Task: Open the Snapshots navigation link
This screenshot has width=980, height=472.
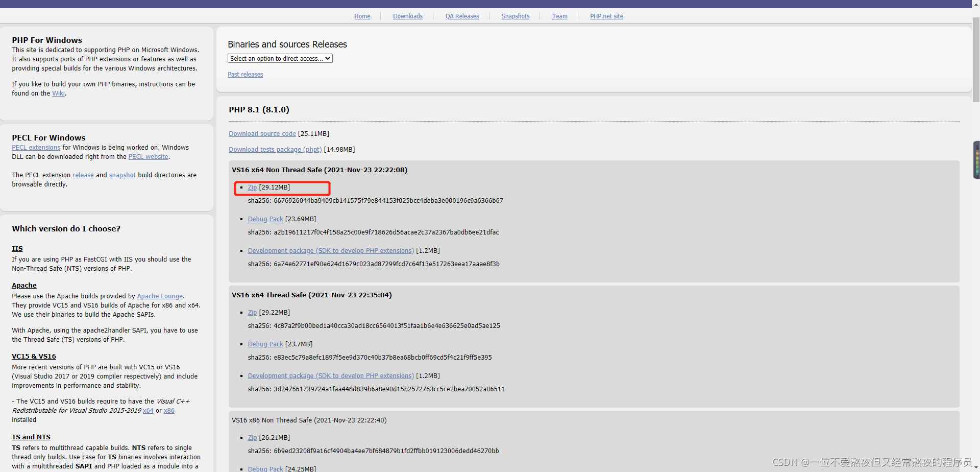Action: click(x=515, y=16)
